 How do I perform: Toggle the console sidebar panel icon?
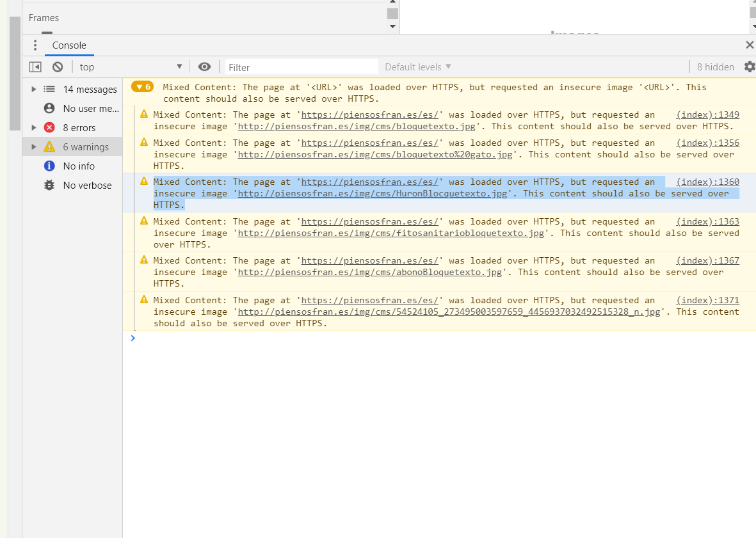coord(35,67)
